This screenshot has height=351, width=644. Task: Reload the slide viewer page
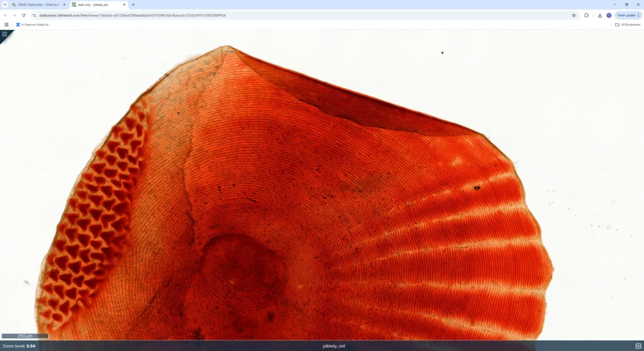tap(23, 15)
